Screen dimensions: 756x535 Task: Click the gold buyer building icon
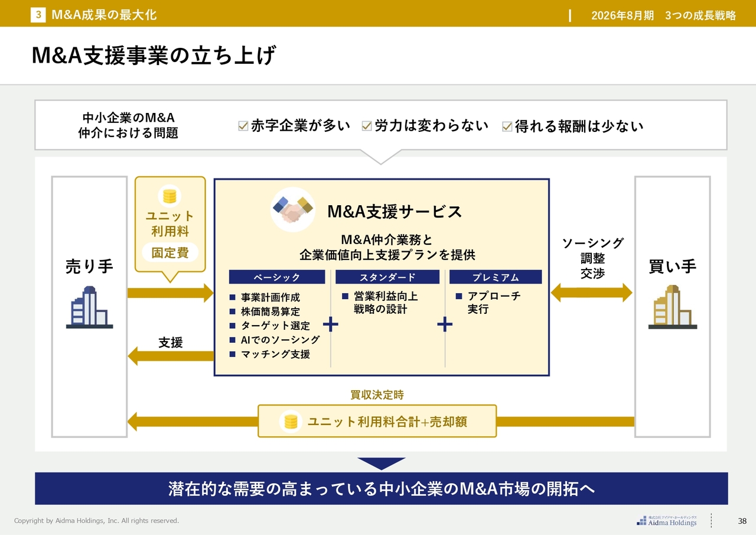[x=672, y=307]
